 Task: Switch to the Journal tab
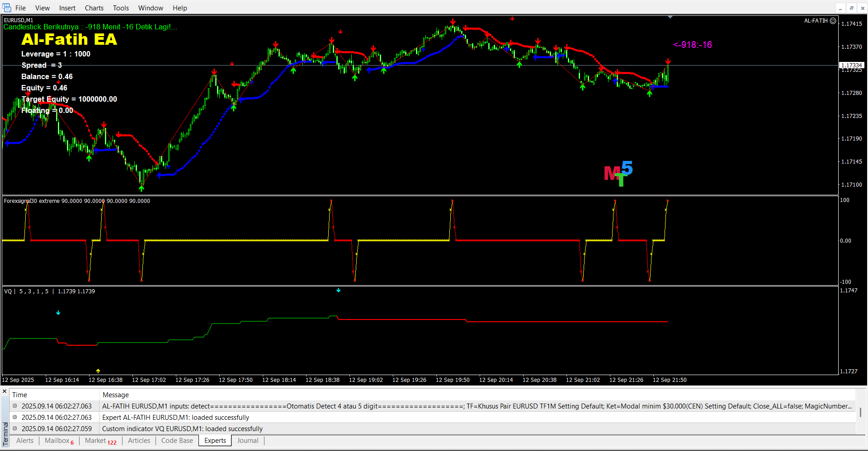coord(248,441)
